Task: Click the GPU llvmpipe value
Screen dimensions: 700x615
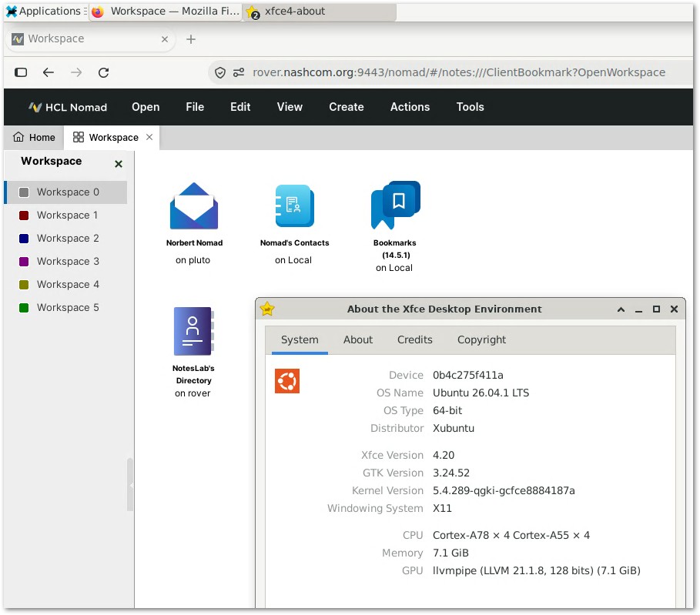Action: click(536, 570)
